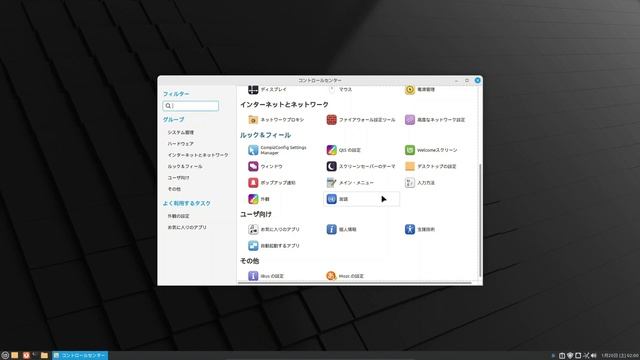This screenshot has height=360, width=640.
Task: Open ネットワークプロキシ network proxy settings
Action: pos(276,120)
